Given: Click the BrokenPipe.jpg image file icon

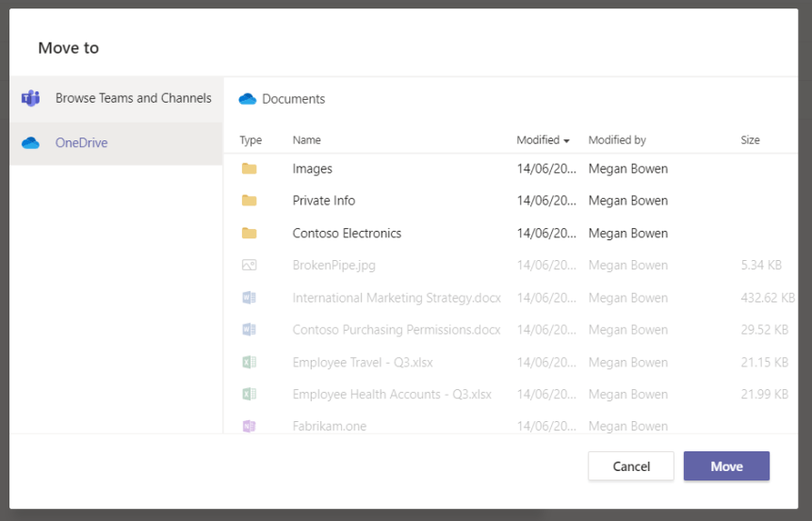Looking at the screenshot, I should [249, 266].
